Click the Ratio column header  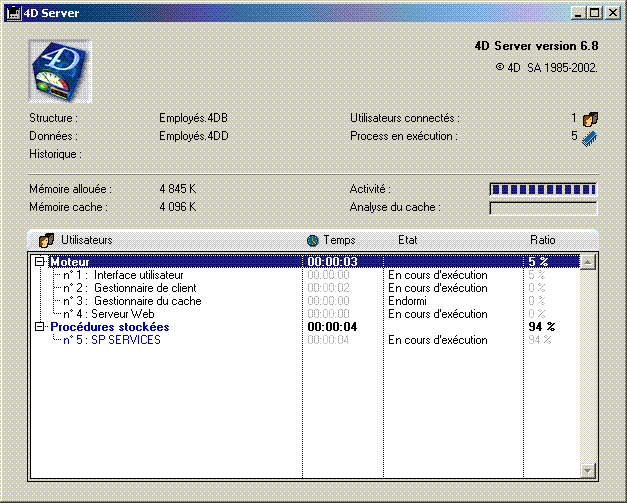[x=542, y=240]
